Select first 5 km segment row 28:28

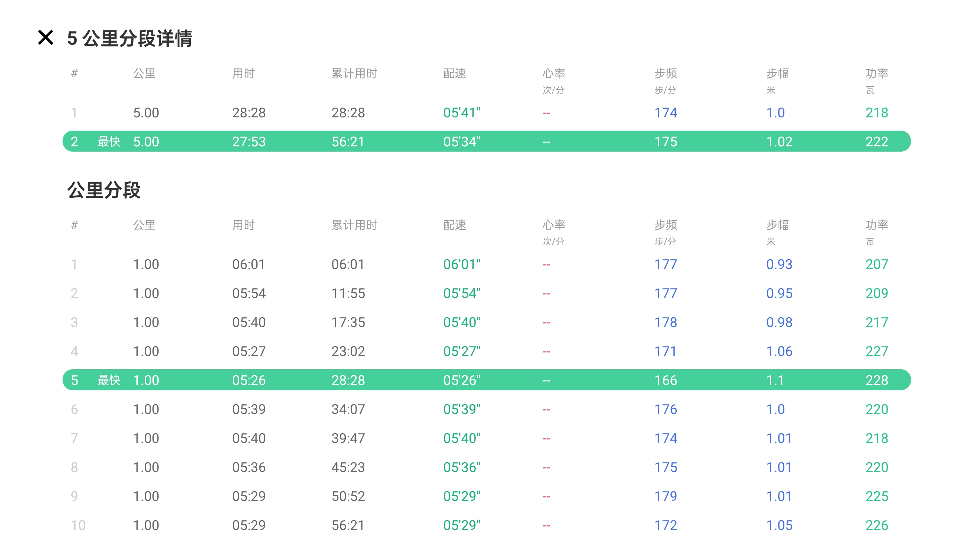[487, 112]
